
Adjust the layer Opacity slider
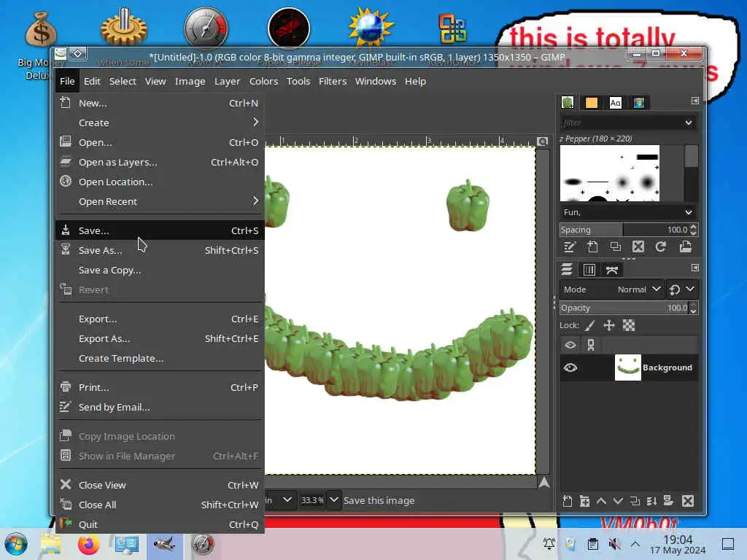point(624,308)
